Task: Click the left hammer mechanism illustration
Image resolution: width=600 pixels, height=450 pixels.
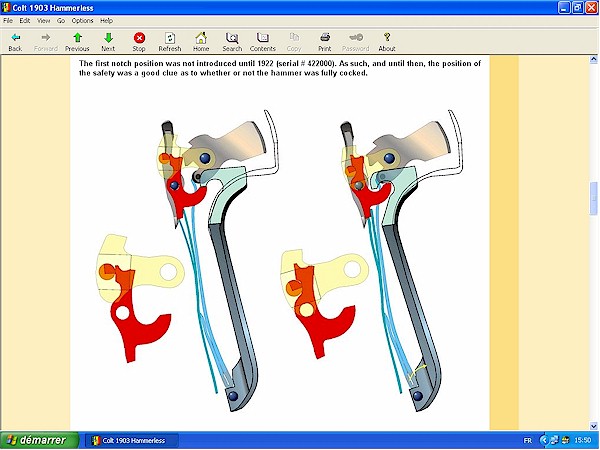Action: click(218, 260)
